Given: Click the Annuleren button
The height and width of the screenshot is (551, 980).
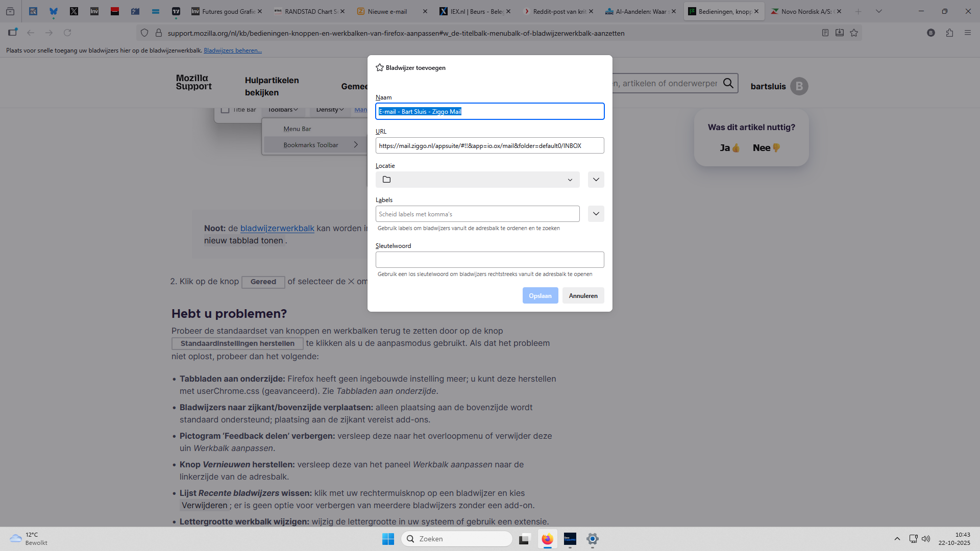Looking at the screenshot, I should pyautogui.click(x=583, y=295).
